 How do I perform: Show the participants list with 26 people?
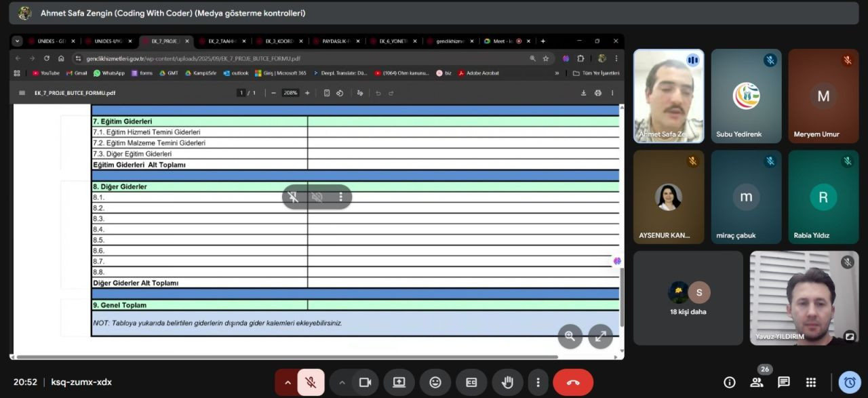pos(757,382)
